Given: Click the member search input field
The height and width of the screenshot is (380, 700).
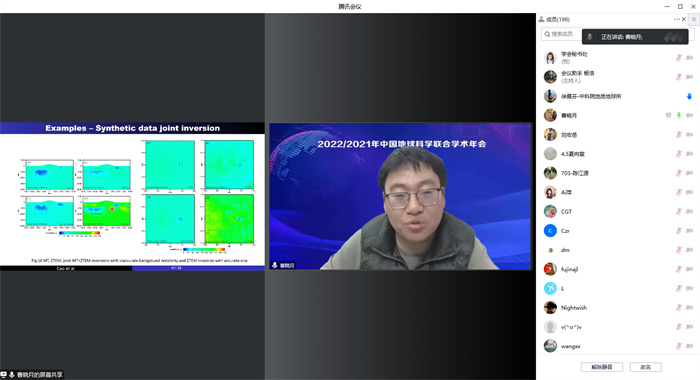Looking at the screenshot, I should [x=562, y=34].
